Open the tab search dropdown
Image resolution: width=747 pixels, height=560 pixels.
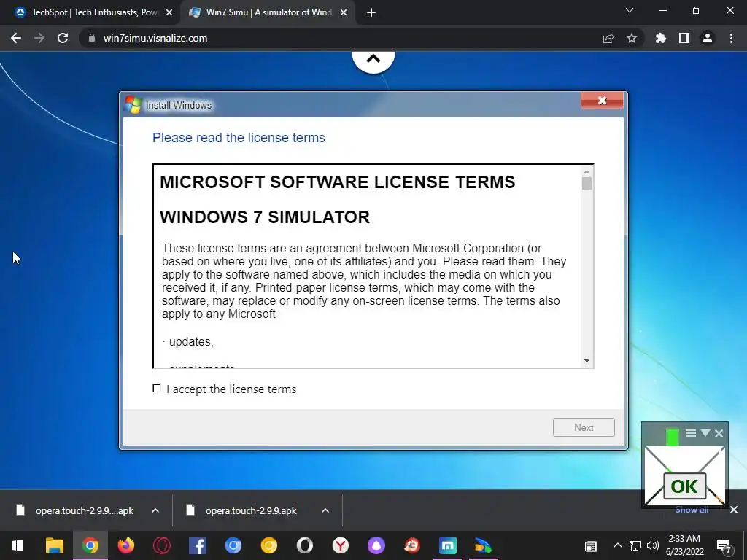(x=630, y=10)
